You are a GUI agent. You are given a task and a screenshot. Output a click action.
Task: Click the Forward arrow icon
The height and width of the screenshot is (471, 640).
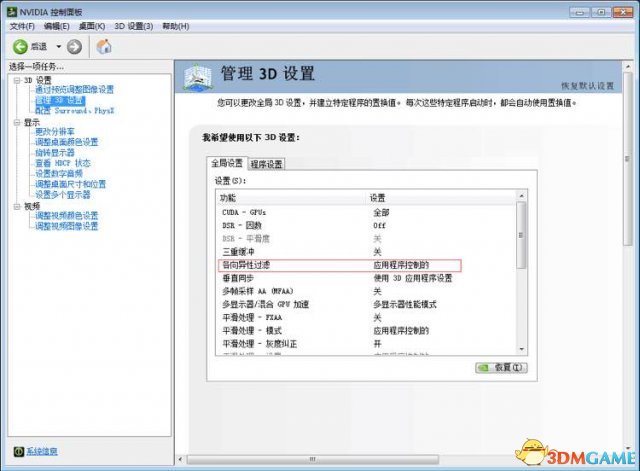(74, 47)
